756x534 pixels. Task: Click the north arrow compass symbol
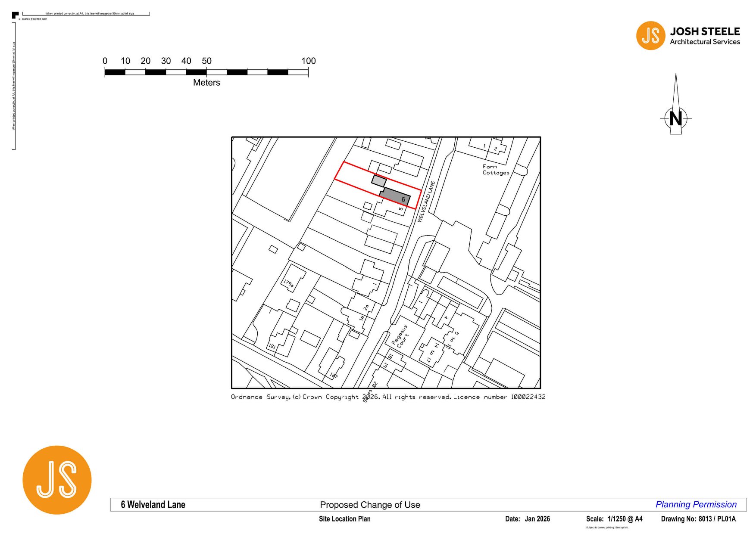coord(675,112)
